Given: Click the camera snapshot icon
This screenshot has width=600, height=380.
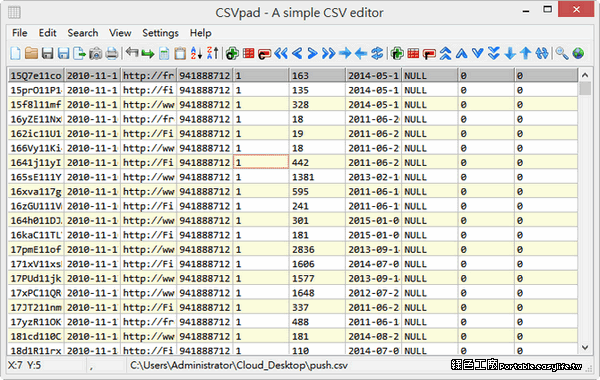Looking at the screenshot, I should pos(96,53).
